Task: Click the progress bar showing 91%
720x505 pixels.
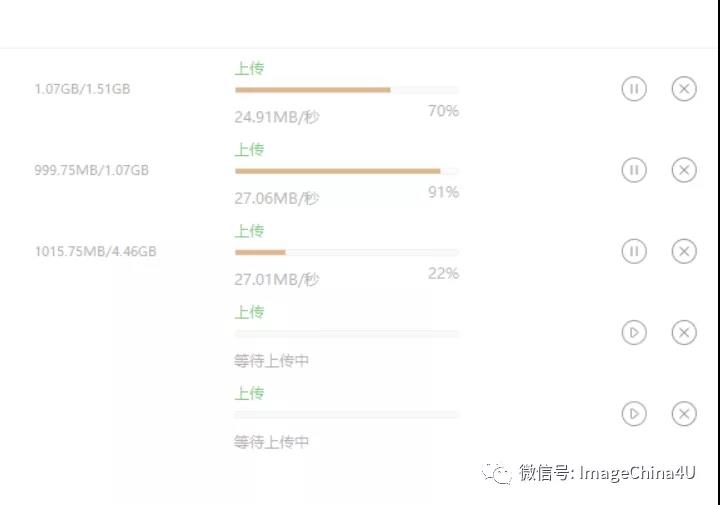Action: (347, 171)
